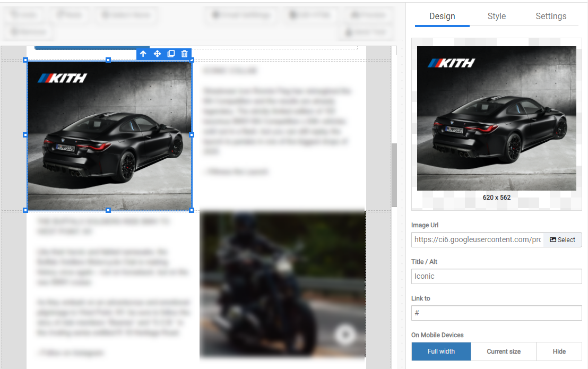588x369 pixels.
Task: Open the Style tab
Action: (497, 16)
